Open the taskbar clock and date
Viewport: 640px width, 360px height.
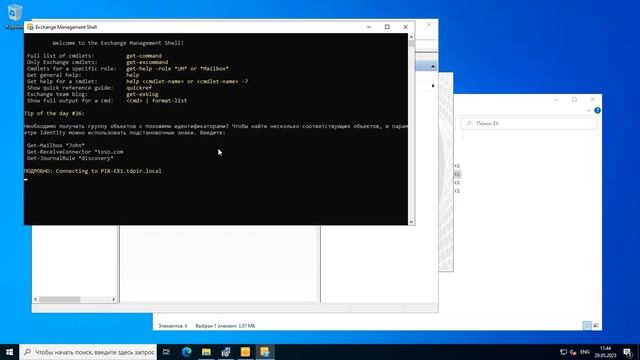pyautogui.click(x=605, y=352)
